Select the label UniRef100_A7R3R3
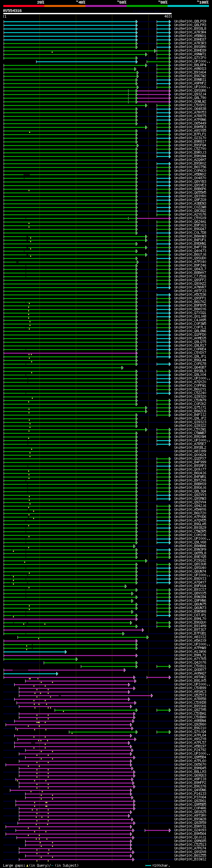212x868 pixels. pyautogui.click(x=190, y=43)
